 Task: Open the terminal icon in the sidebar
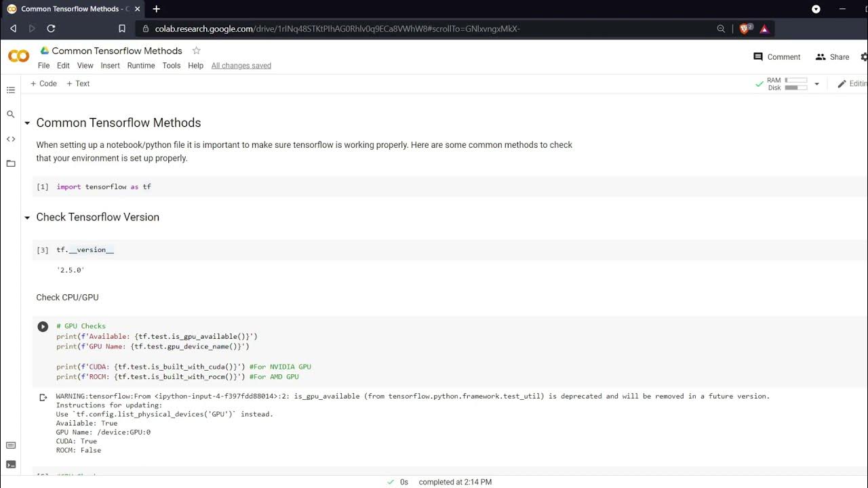click(11, 464)
